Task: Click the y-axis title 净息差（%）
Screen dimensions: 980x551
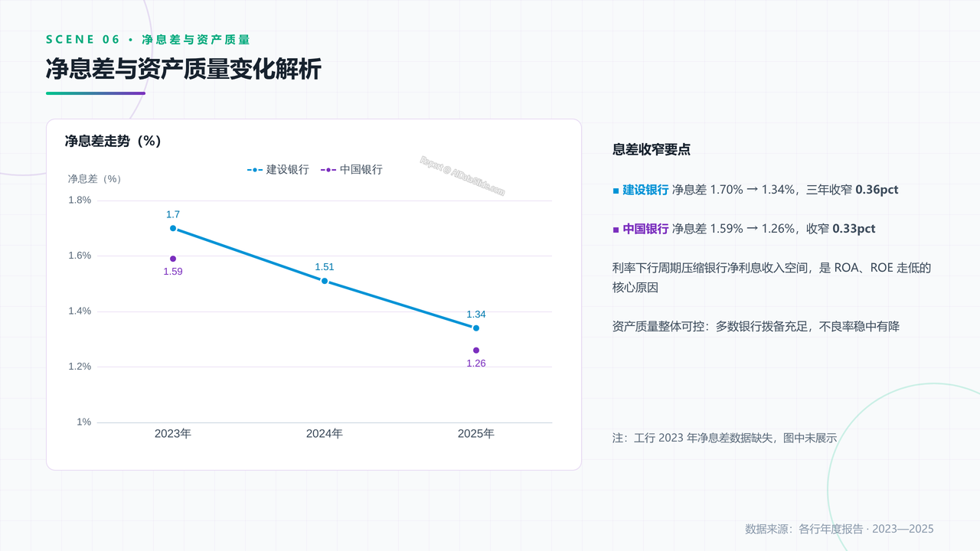Action: tap(95, 179)
